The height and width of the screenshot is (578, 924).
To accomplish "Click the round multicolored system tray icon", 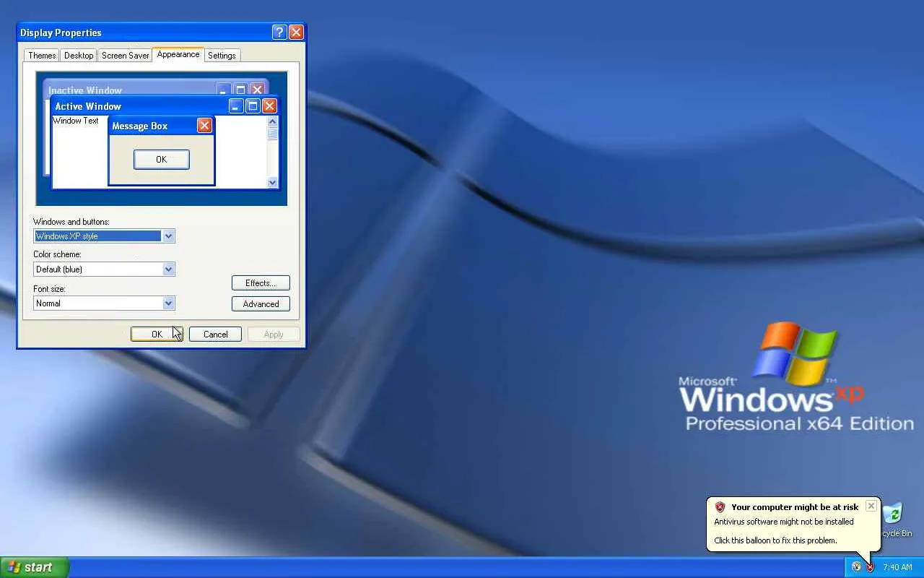I will click(x=857, y=567).
